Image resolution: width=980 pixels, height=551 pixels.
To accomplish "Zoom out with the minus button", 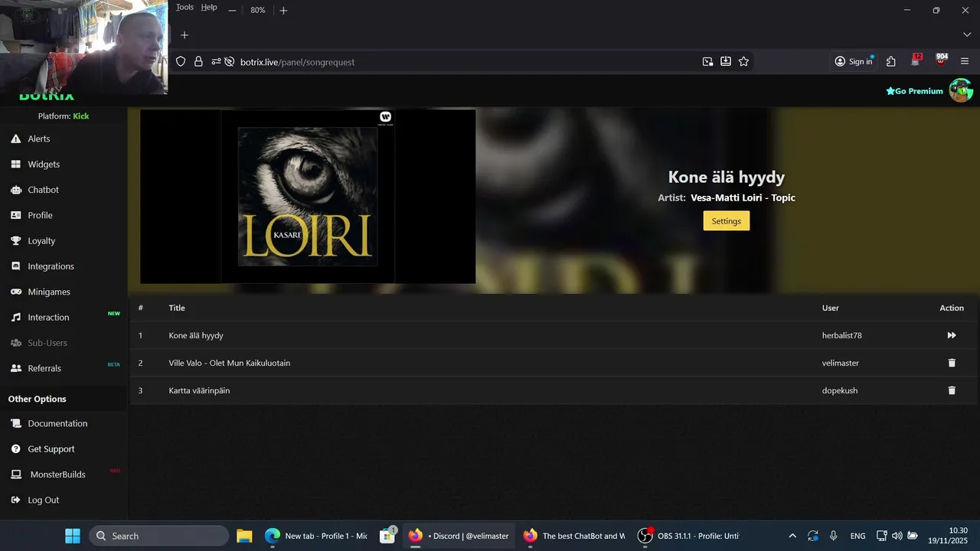I will pyautogui.click(x=232, y=10).
